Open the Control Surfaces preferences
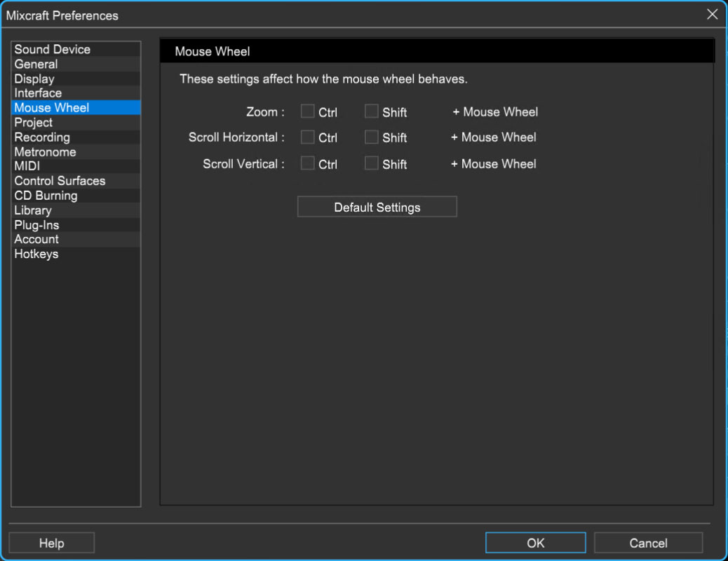The image size is (728, 561). click(x=76, y=181)
